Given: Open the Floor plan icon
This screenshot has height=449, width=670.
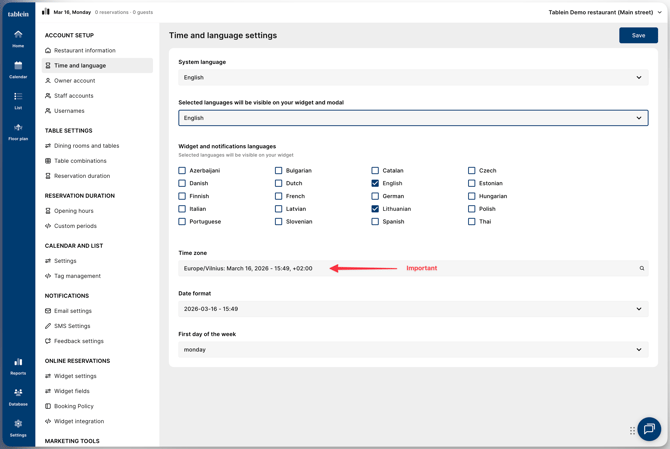Looking at the screenshot, I should [x=18, y=131].
